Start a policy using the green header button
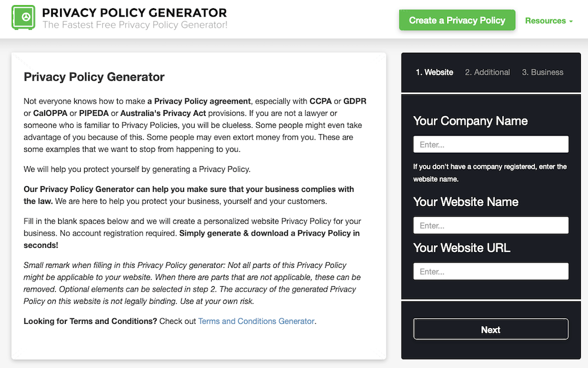This screenshot has width=588, height=368. point(457,19)
